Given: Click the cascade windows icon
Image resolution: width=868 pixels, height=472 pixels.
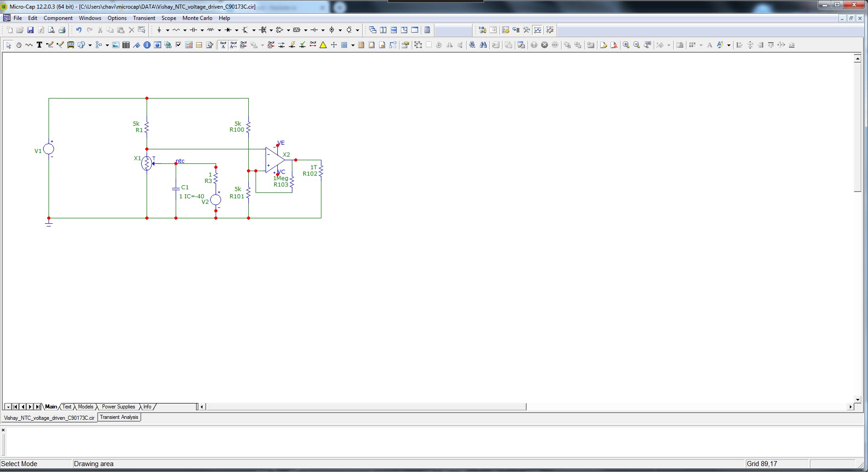Looking at the screenshot, I should 373,30.
